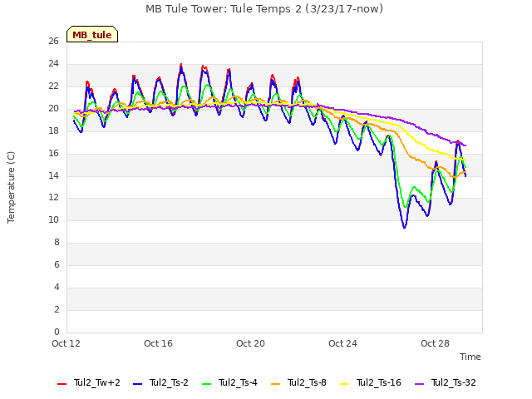
Task: Click the 10 y-axis tick label
Action: coord(53,220)
